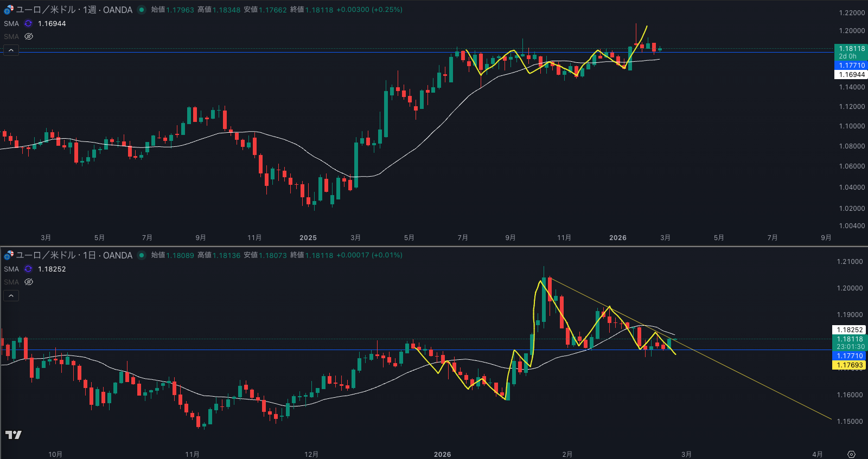
Task: Click the 2026 marker on the weekly time axis
Action: (x=617, y=238)
